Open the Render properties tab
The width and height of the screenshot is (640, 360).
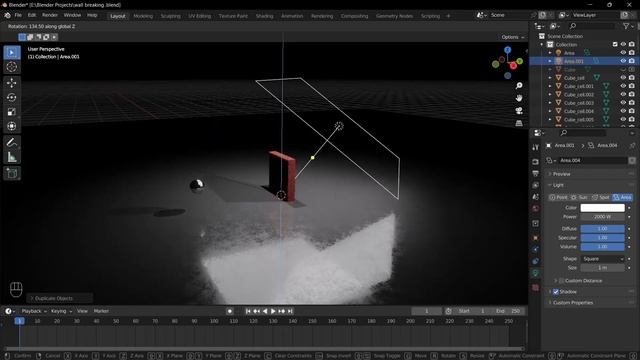tap(536, 162)
